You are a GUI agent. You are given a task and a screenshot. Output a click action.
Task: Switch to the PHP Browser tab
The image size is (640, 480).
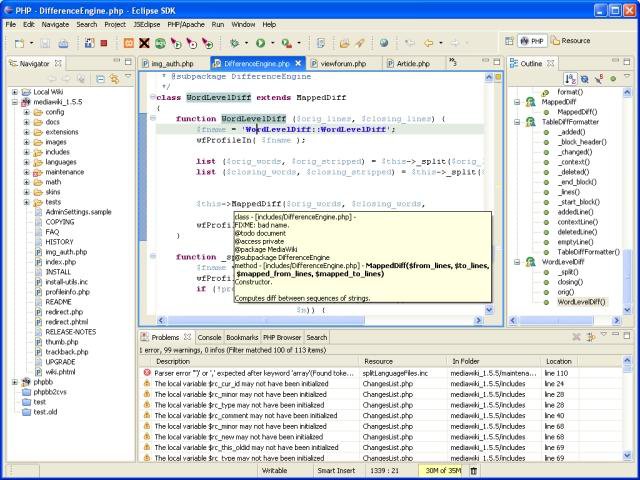click(282, 338)
